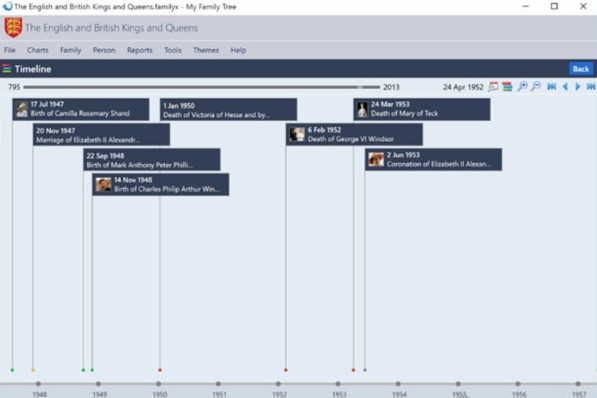
Task: Select Death of Victoria of Hesse event
Action: coord(228,109)
